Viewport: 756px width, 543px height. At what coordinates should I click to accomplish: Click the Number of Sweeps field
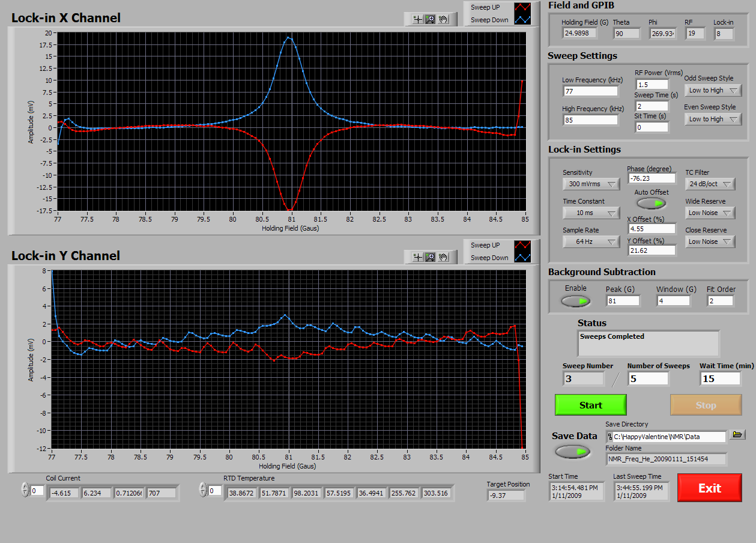click(648, 378)
